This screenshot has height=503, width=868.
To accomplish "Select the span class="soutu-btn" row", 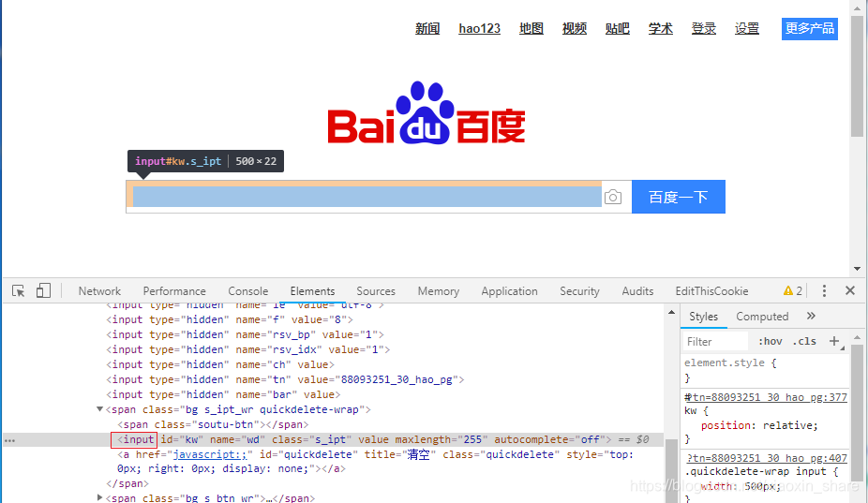I will [213, 425].
